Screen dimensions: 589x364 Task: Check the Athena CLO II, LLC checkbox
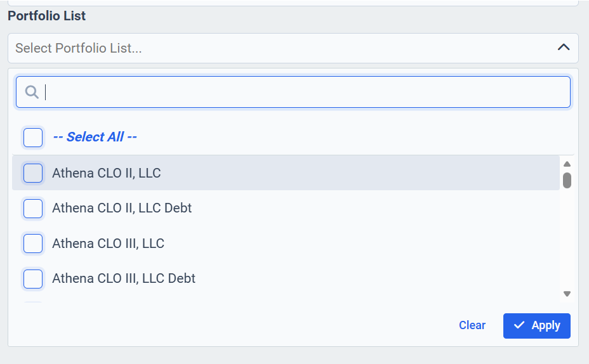(33, 173)
